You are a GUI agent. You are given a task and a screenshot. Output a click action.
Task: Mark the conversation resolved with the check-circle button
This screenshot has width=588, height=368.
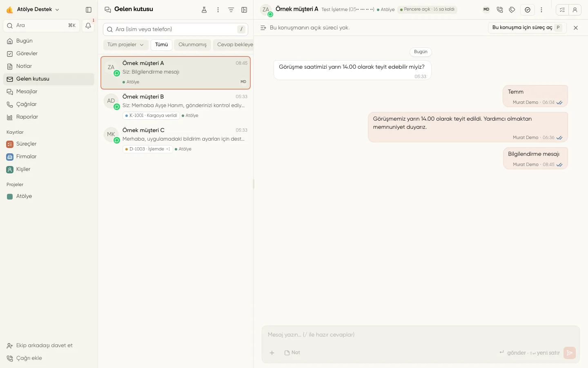pos(528,10)
